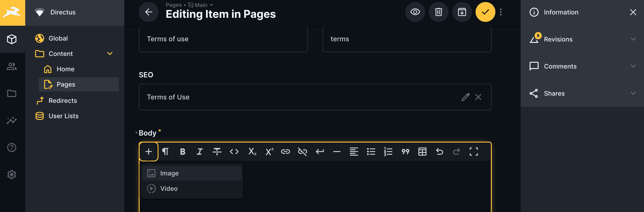Image resolution: width=644 pixels, height=212 pixels.
Task: Delete this page using the trash icon
Action: pyautogui.click(x=438, y=12)
